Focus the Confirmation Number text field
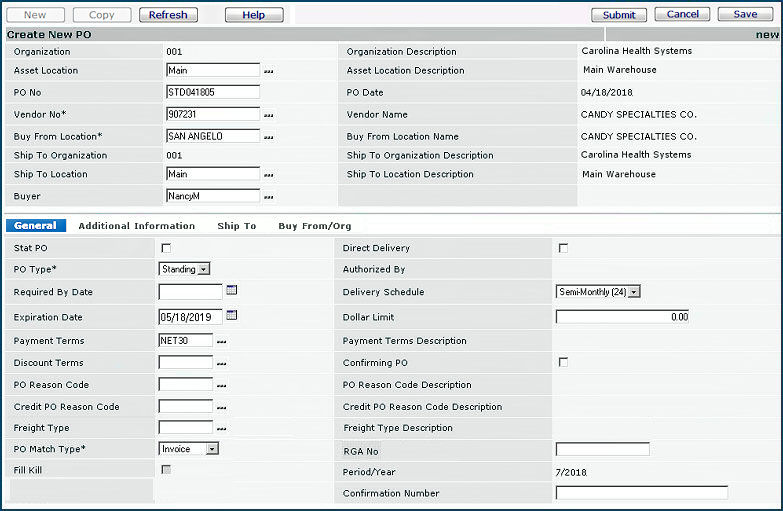783x511 pixels. coord(641,493)
